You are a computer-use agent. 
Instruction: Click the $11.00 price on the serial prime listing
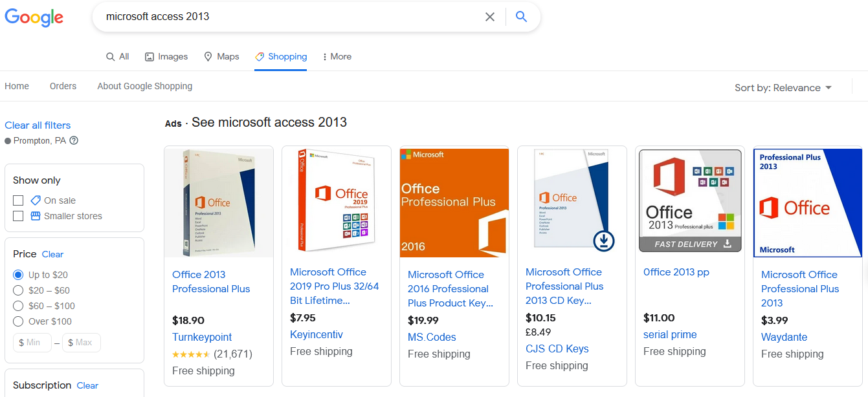[659, 317]
